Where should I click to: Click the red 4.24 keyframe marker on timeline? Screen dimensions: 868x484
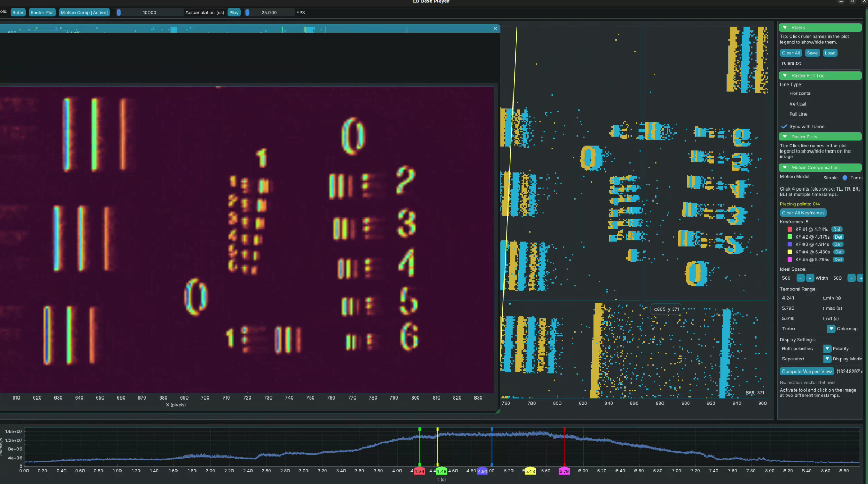pos(419,471)
